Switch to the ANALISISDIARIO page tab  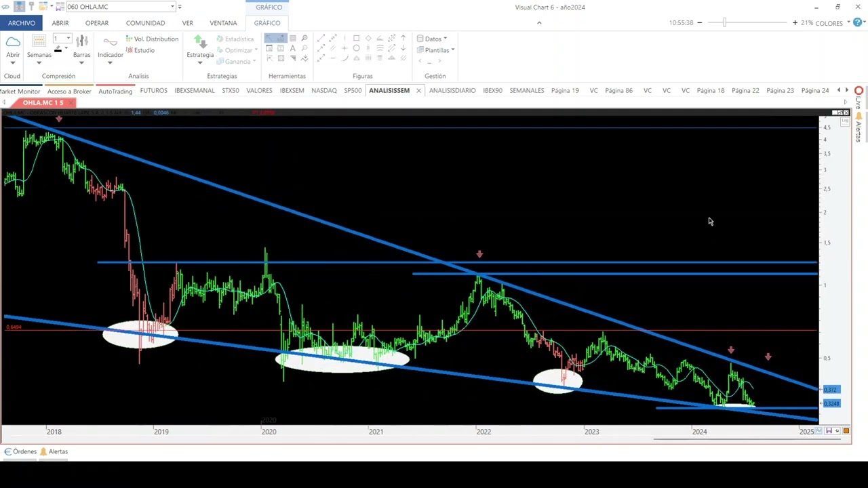pyautogui.click(x=452, y=90)
